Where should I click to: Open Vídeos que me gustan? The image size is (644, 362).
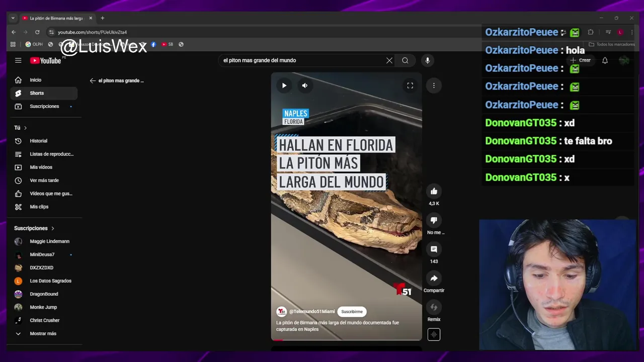44,194
